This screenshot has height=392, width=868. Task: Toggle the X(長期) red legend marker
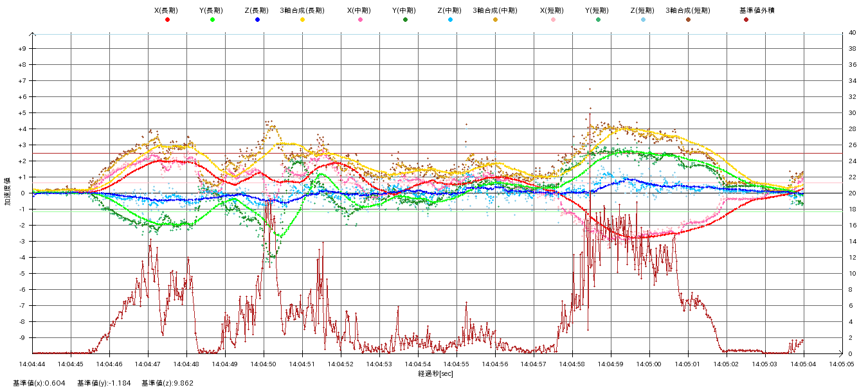tap(167, 20)
